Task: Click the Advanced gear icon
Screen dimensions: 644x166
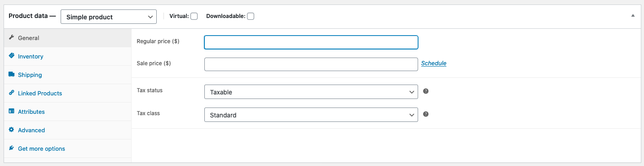Action: pos(12,130)
